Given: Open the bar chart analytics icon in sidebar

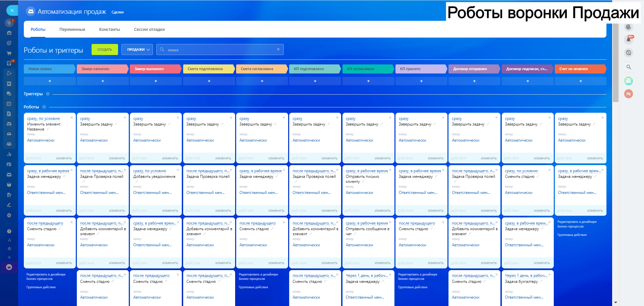Looking at the screenshot, I should click(9, 154).
